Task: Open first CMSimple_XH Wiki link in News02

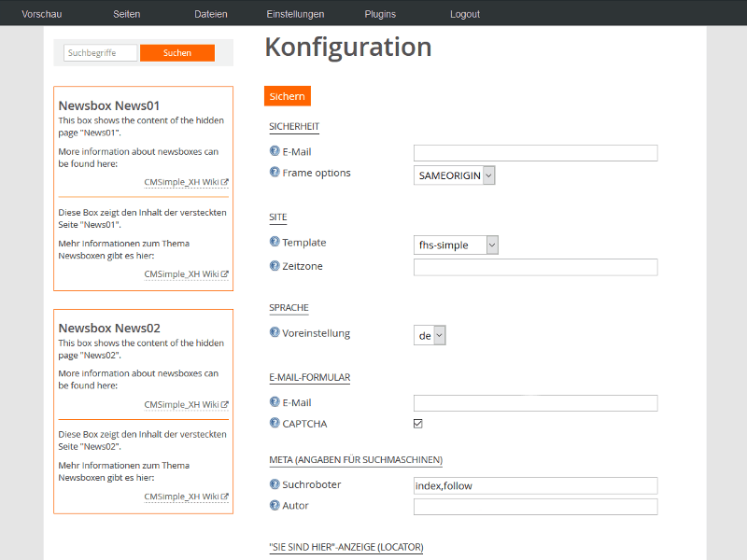Action: [x=186, y=404]
